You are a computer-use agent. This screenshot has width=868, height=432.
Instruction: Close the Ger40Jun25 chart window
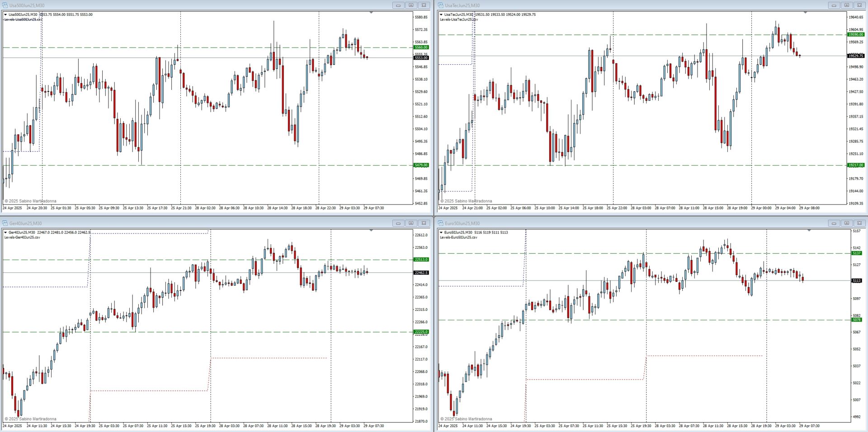tap(424, 223)
